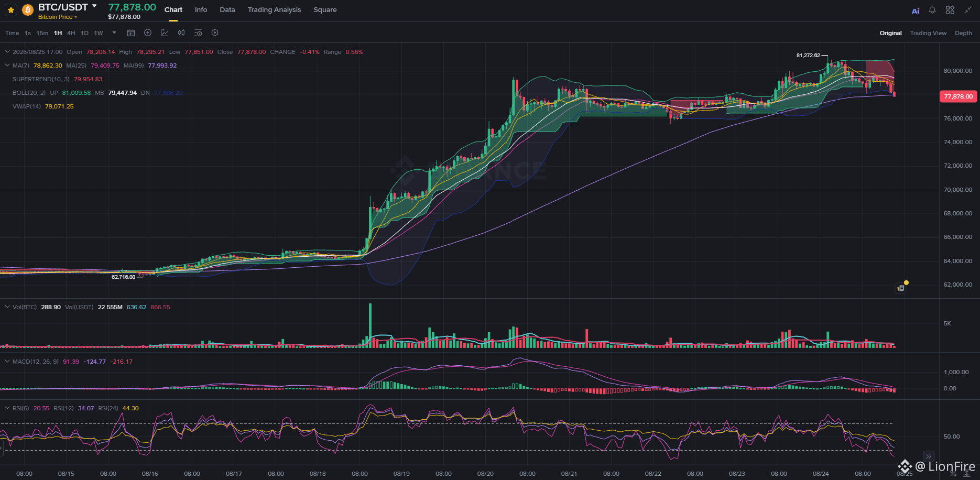Toggle percentage scale on price axis
980x480 pixels.
tap(953, 474)
